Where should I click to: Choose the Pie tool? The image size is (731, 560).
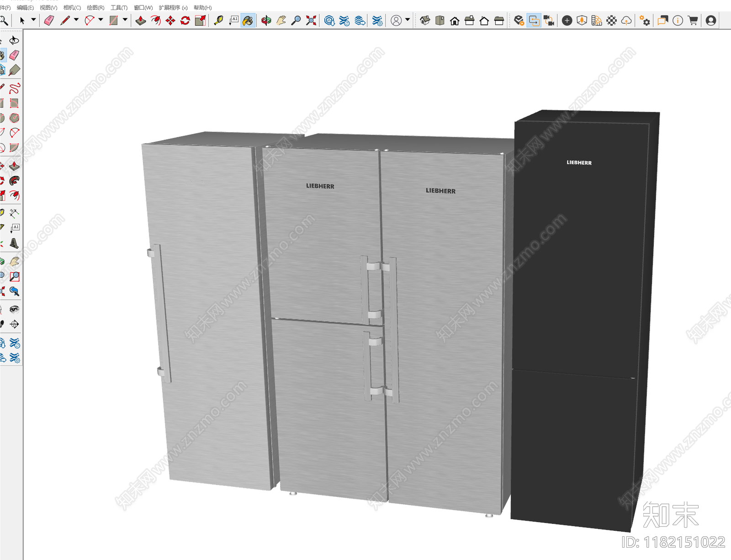click(14, 148)
